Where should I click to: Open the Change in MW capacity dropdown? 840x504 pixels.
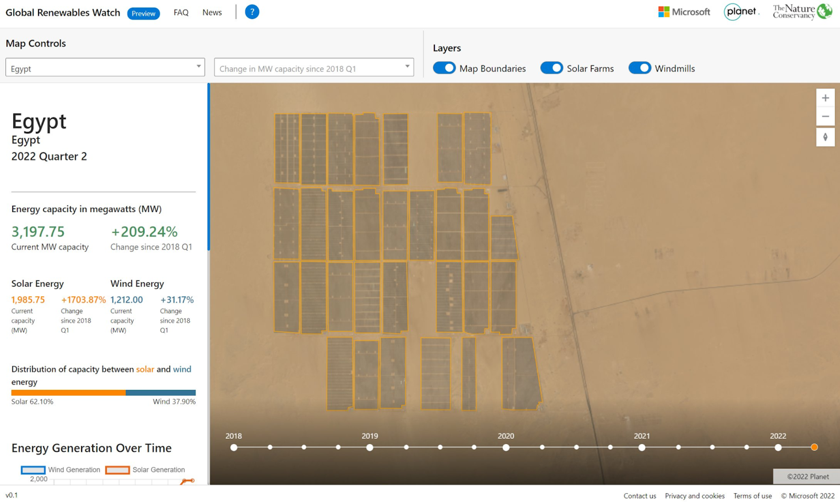[314, 67]
